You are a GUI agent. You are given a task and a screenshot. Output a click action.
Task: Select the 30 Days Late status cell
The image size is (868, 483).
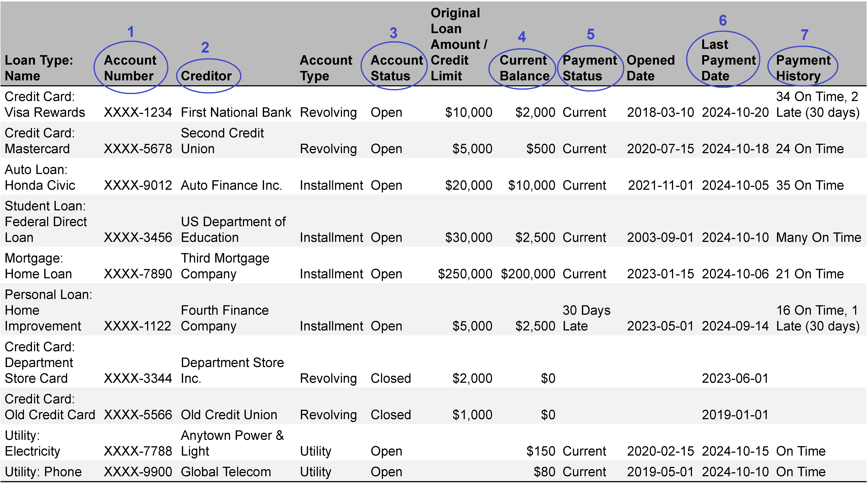click(x=586, y=318)
